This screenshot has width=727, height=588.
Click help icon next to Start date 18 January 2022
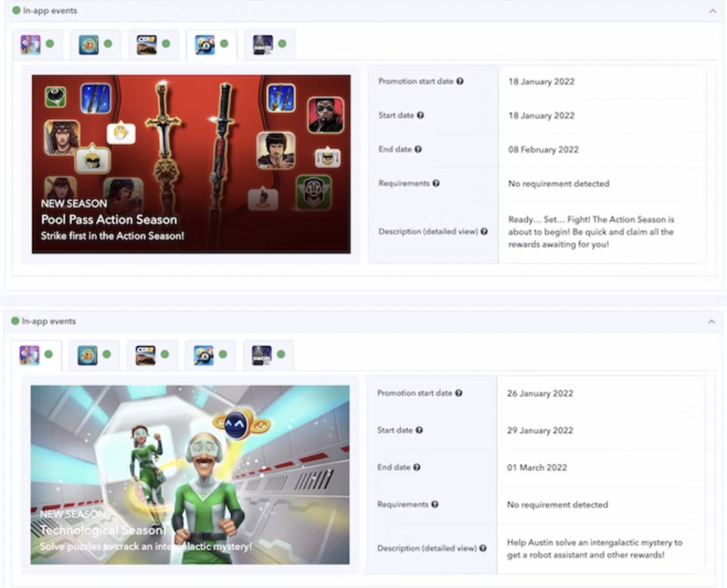(420, 116)
